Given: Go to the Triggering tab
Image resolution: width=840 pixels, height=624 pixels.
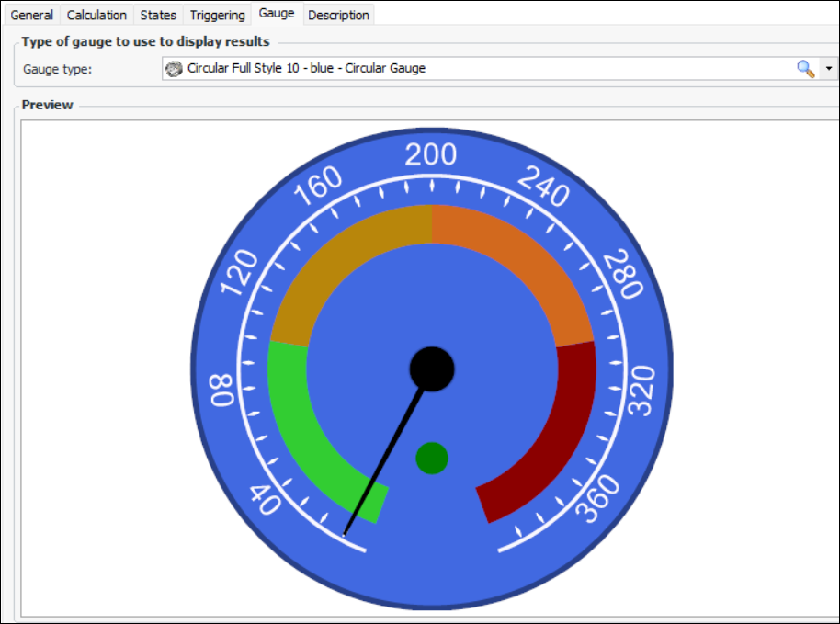Looking at the screenshot, I should (217, 15).
